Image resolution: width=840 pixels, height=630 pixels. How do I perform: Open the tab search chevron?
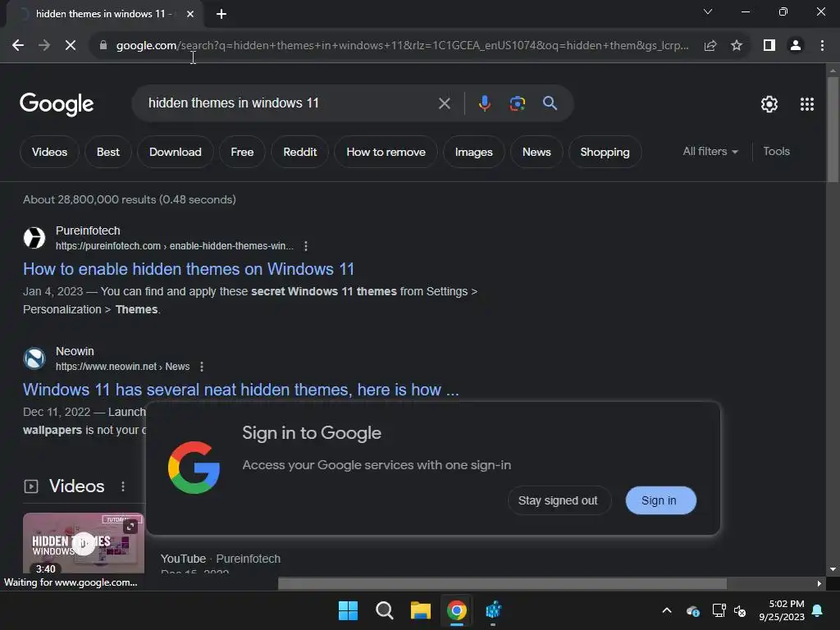[x=708, y=11]
